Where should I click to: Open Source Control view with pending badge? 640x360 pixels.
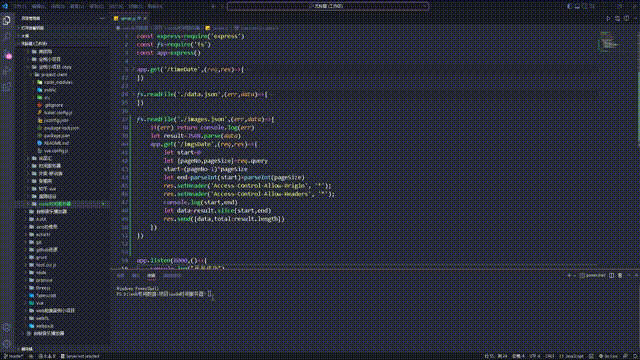(7, 54)
